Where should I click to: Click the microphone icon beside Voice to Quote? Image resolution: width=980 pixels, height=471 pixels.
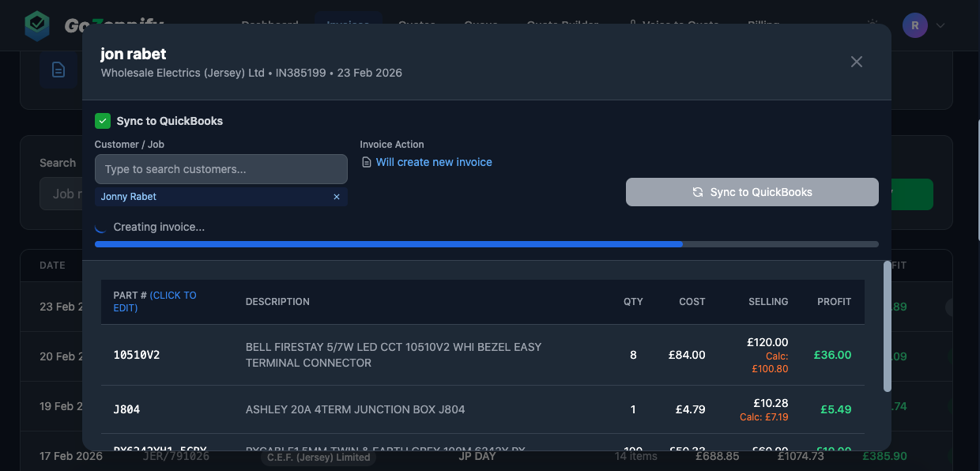point(632,24)
